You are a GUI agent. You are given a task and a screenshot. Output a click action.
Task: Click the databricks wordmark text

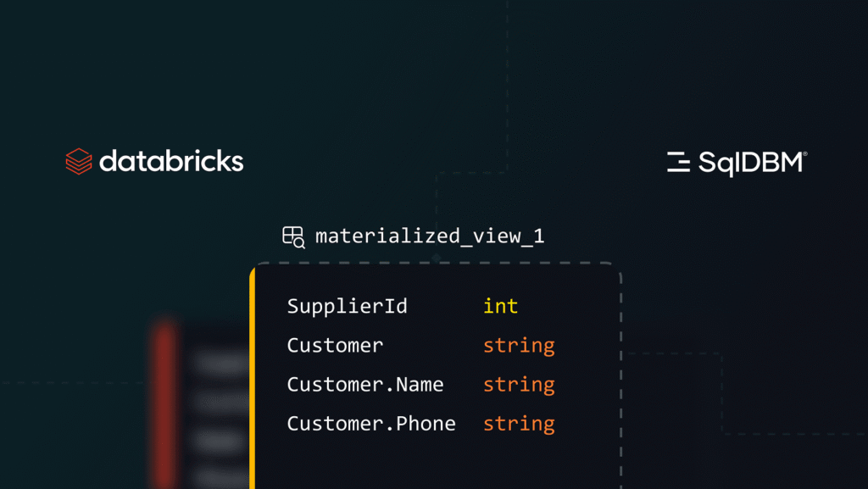(171, 160)
